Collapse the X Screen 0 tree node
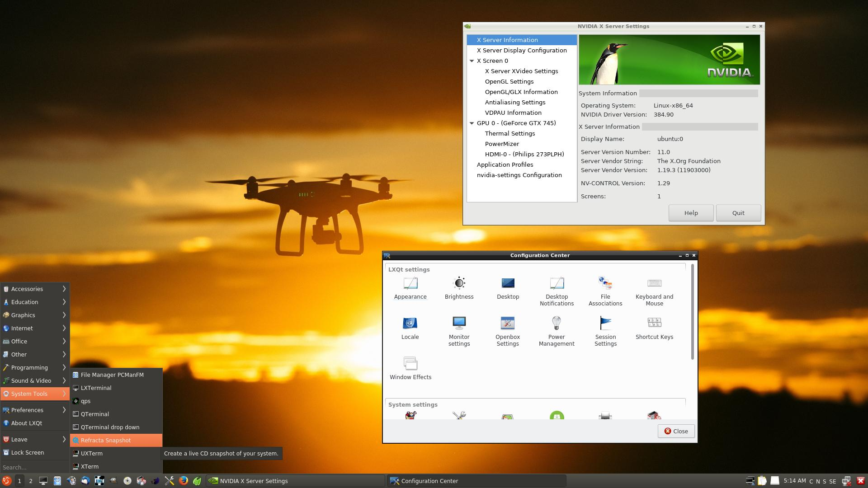The image size is (868, 488). click(472, 61)
